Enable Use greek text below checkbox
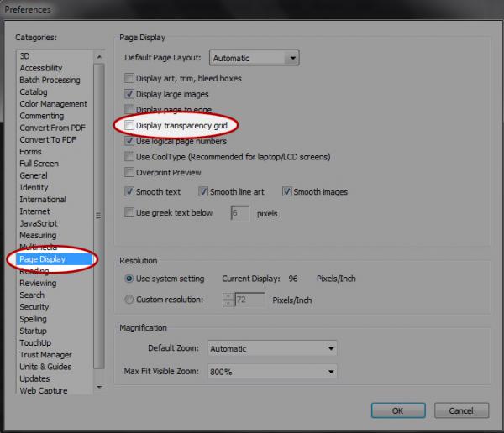Viewport: 504px width, 433px height. point(129,212)
